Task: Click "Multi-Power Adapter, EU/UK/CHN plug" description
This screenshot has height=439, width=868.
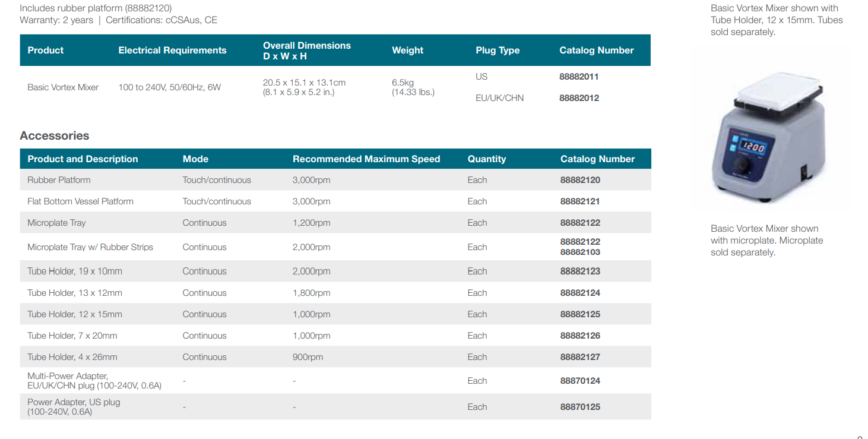Action: 94,381
